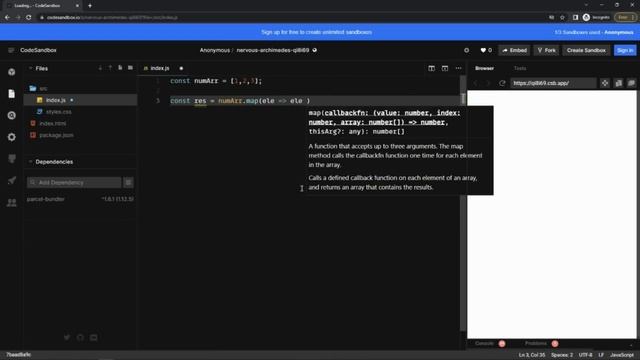Open preview in new window icon
The width and height of the screenshot is (640, 360).
619,83
